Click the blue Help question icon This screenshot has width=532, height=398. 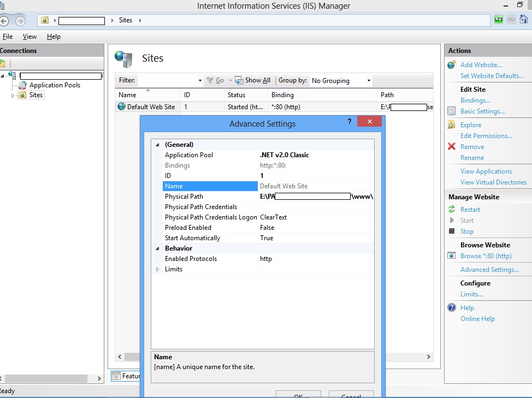(x=451, y=308)
